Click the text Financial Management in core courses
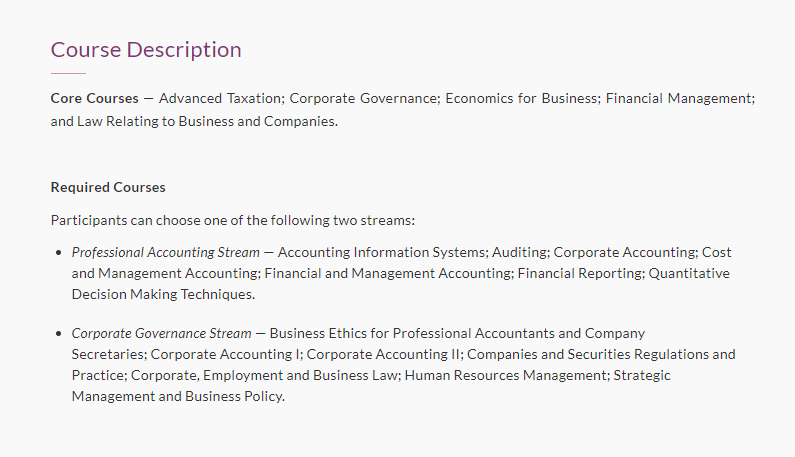This screenshot has width=795, height=457. (x=679, y=98)
